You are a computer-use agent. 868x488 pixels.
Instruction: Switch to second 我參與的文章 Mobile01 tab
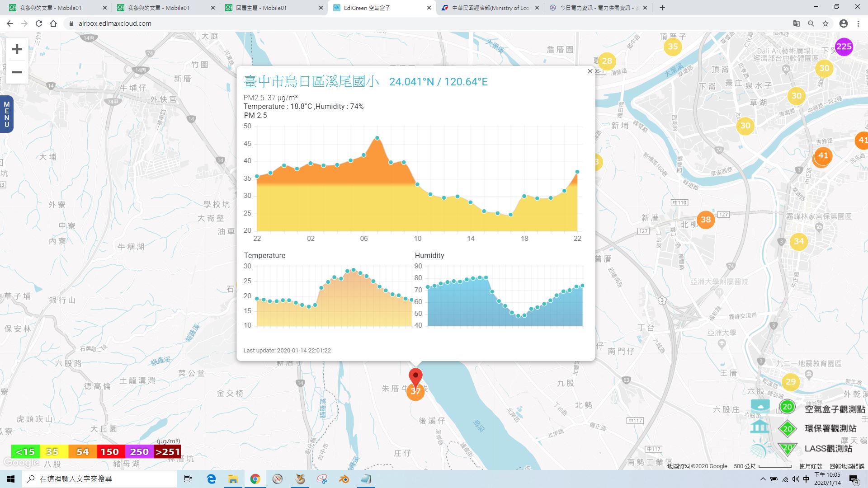click(x=166, y=8)
